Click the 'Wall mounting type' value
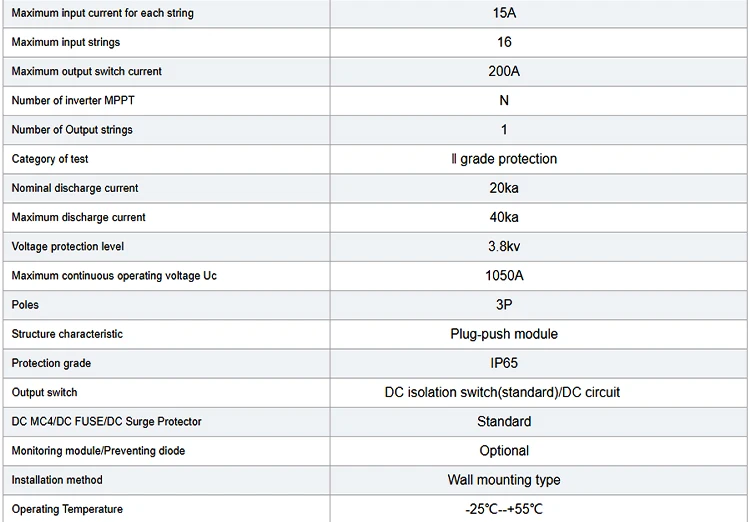The image size is (750, 522). click(x=504, y=480)
